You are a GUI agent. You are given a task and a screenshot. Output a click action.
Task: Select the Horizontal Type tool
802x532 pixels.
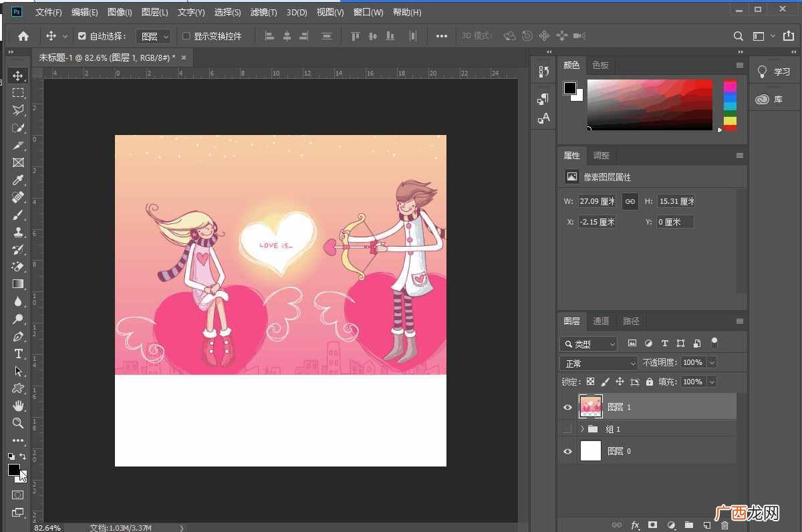coord(18,354)
